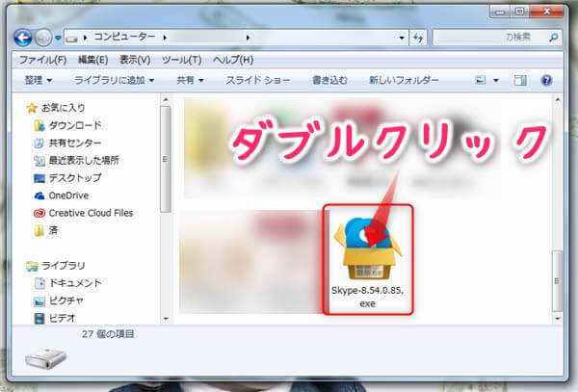This screenshot has width=578, height=392.
Task: Click the ピクチャ icon
Action: click(x=39, y=301)
